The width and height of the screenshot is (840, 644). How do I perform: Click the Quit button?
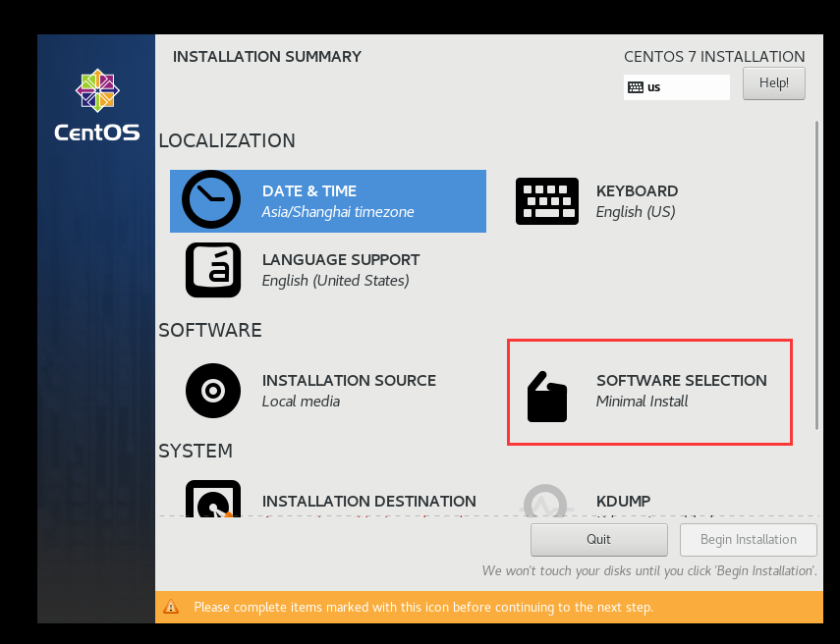coord(599,540)
